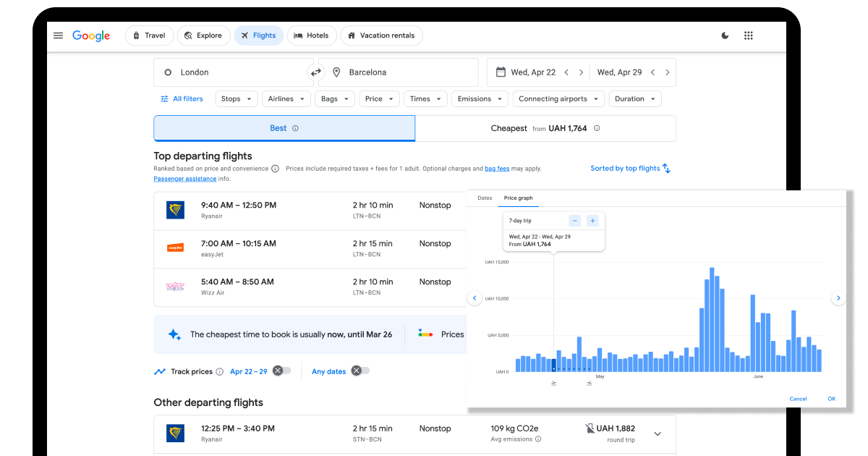The height and width of the screenshot is (456, 868).
Task: Click the sparkle icon in the booking tip
Action: click(x=174, y=334)
